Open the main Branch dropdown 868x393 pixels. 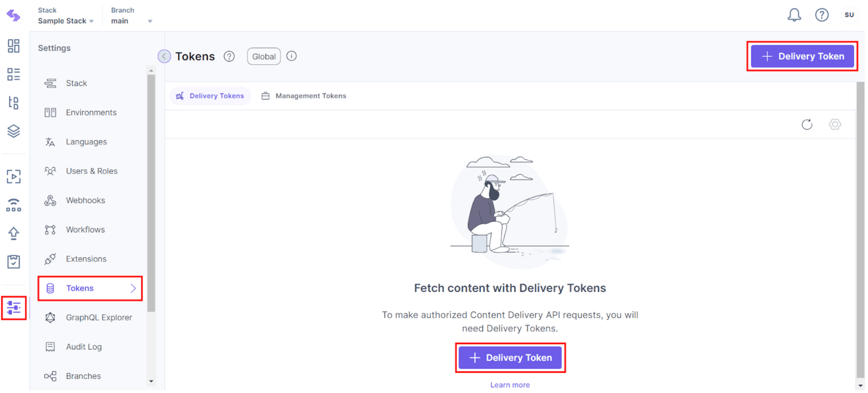point(131,21)
